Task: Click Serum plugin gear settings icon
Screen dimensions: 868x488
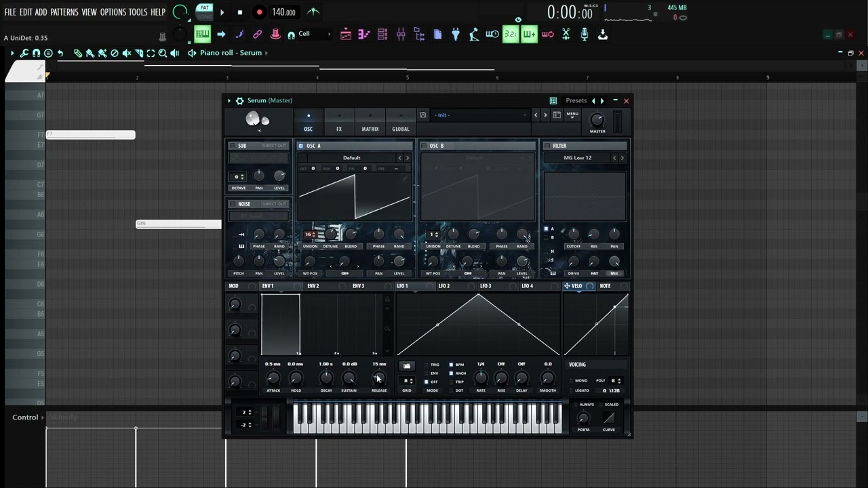Action: pyautogui.click(x=239, y=101)
